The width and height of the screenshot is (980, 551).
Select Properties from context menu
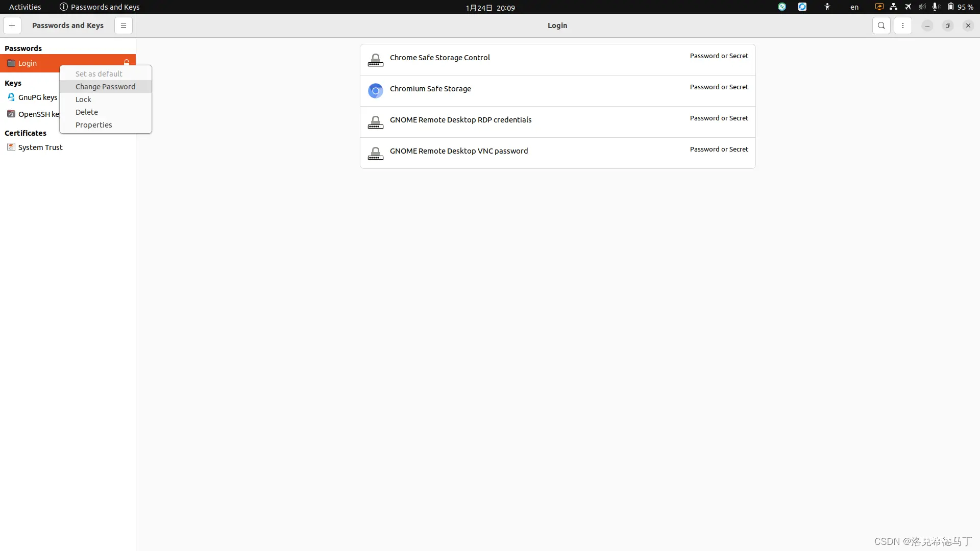point(93,124)
